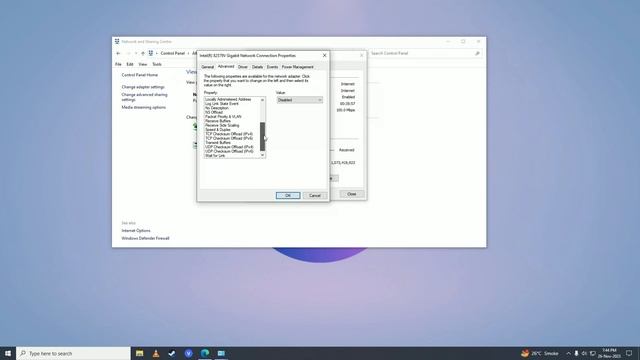Open Internet Options link
Screen dimensions: 640x360
coord(136,231)
